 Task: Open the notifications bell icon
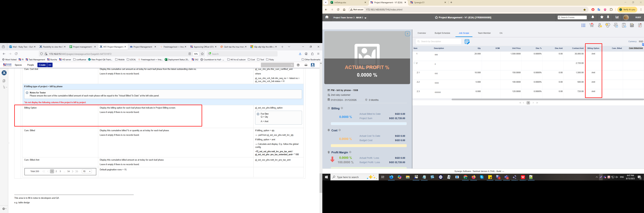tap(593, 17)
